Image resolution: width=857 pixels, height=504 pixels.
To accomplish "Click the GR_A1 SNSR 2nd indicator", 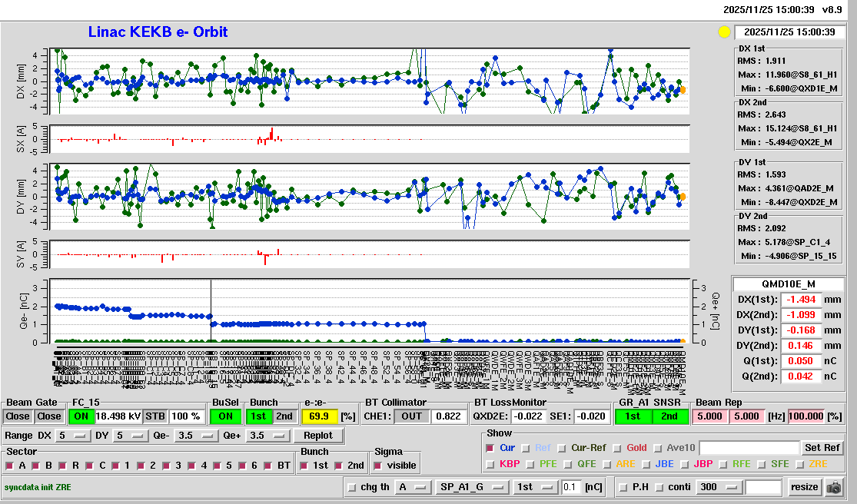I will pos(670,416).
